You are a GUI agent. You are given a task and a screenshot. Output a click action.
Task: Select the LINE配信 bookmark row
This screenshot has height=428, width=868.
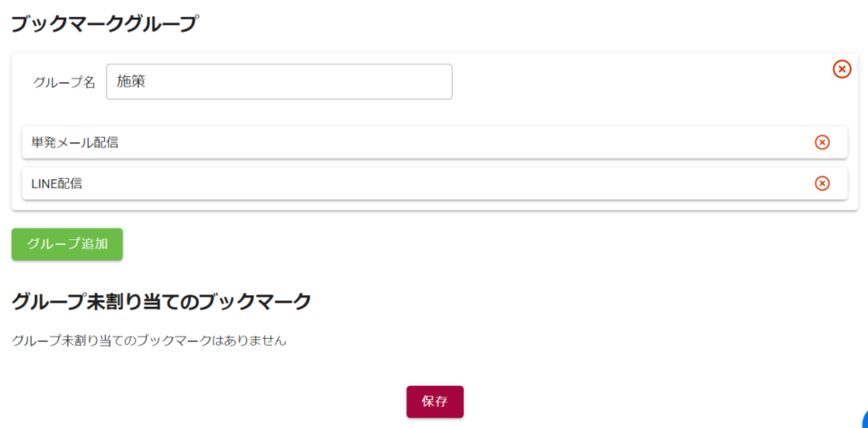[424, 183]
